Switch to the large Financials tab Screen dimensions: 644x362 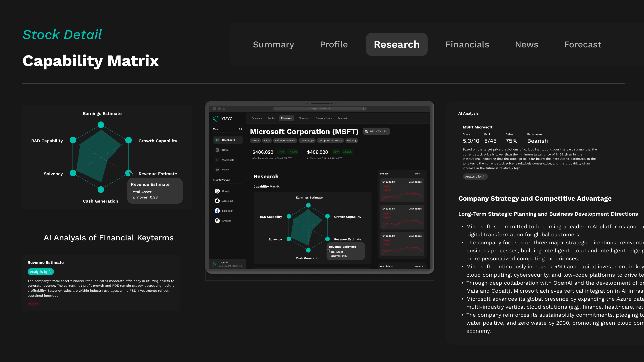(467, 44)
